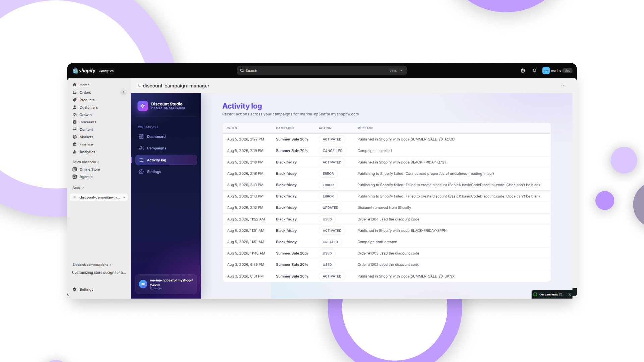
Task: Click the ACTION column header
Action: tap(325, 128)
